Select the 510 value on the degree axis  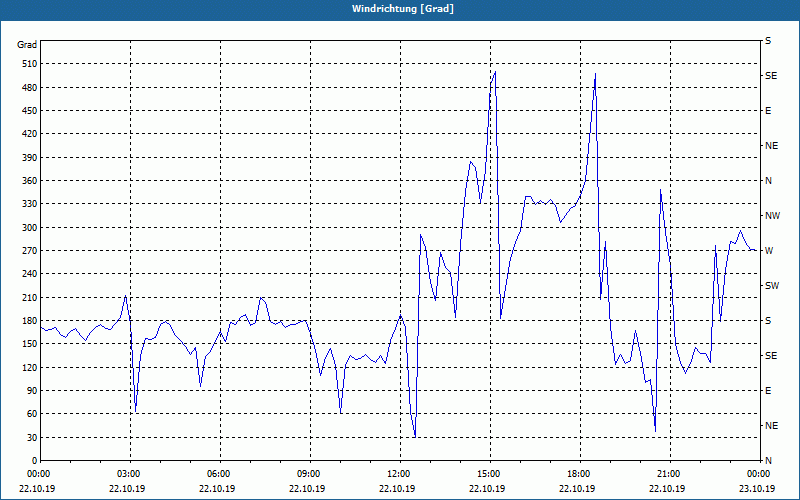tap(30, 64)
